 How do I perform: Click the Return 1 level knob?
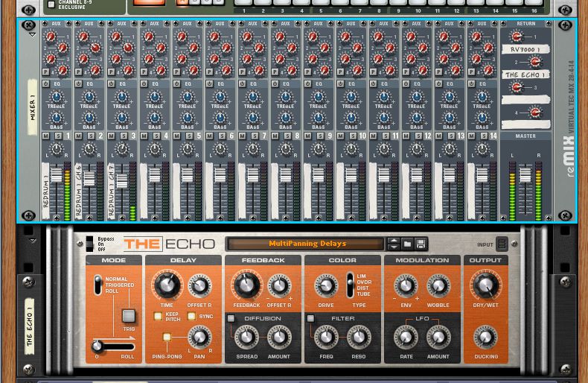[517, 37]
